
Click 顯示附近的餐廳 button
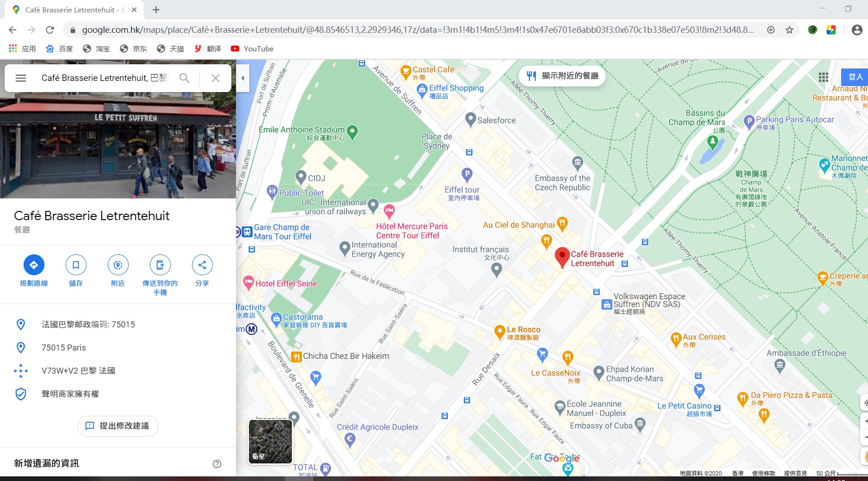tap(563, 76)
